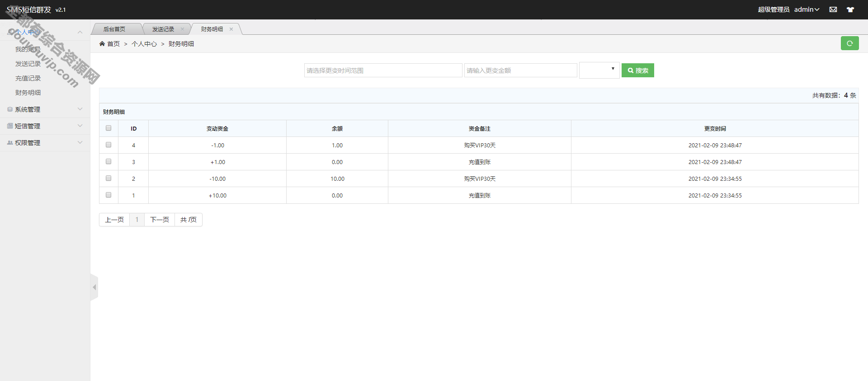Open the type dropdown beside the search button
Viewport: 868px width, 381px height.
pos(599,70)
